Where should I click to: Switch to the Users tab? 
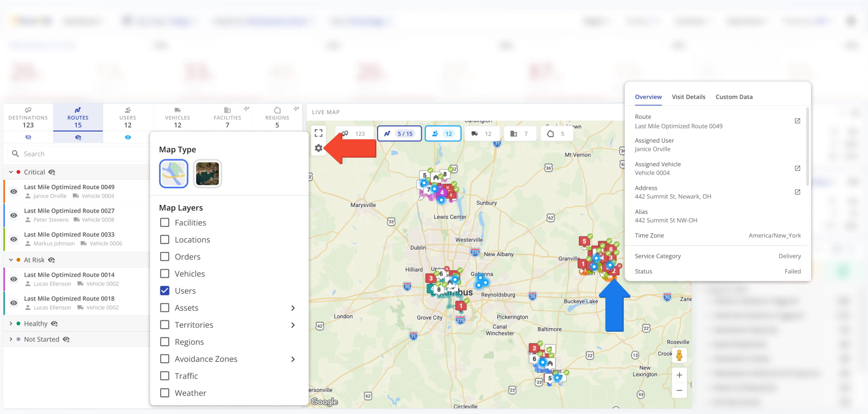tap(128, 117)
